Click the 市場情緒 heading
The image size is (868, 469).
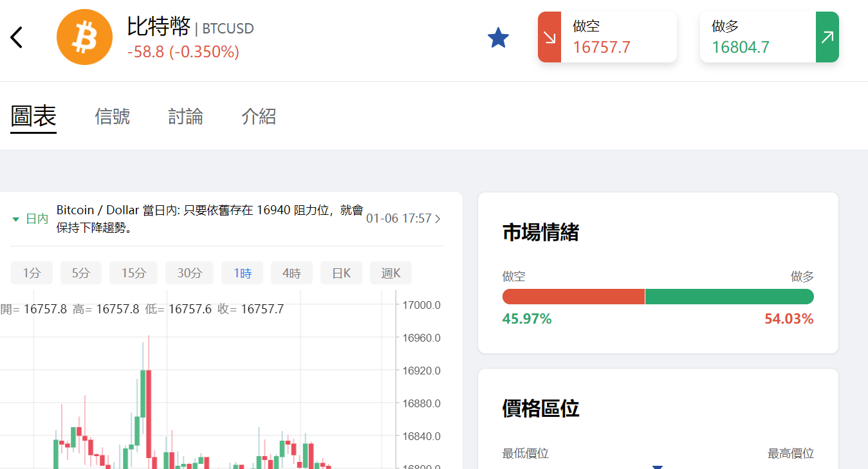point(540,232)
